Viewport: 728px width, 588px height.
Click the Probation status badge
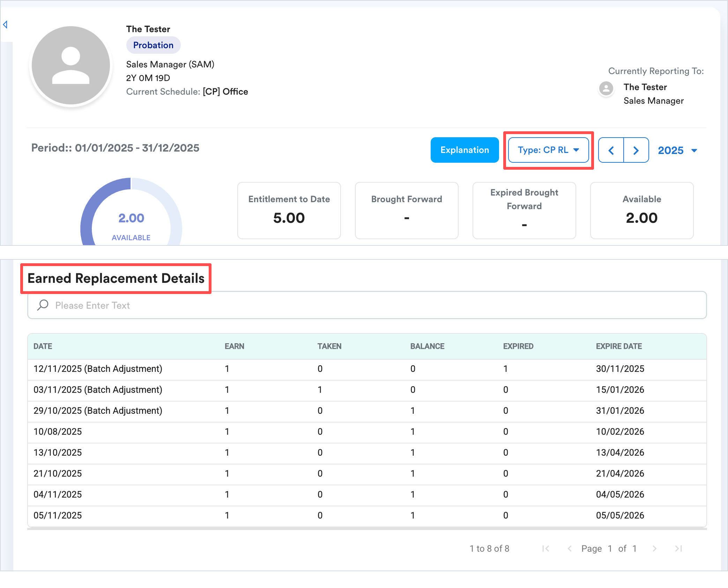tap(153, 45)
